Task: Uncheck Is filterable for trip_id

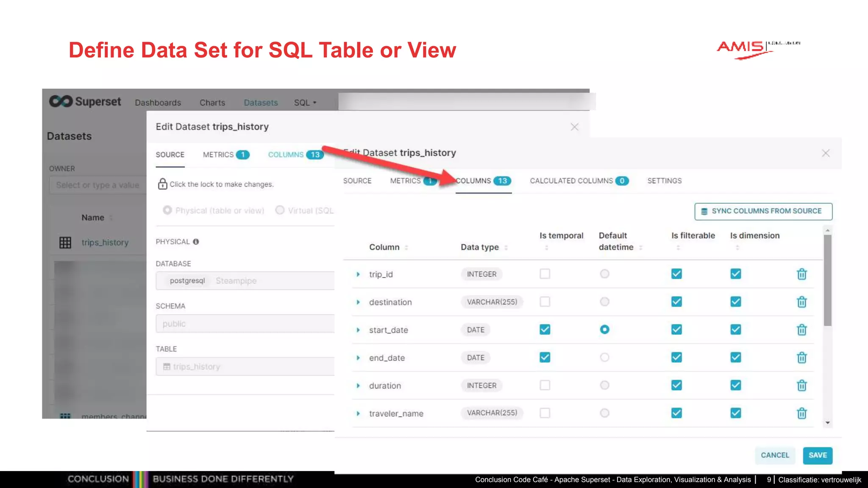Action: (x=676, y=274)
